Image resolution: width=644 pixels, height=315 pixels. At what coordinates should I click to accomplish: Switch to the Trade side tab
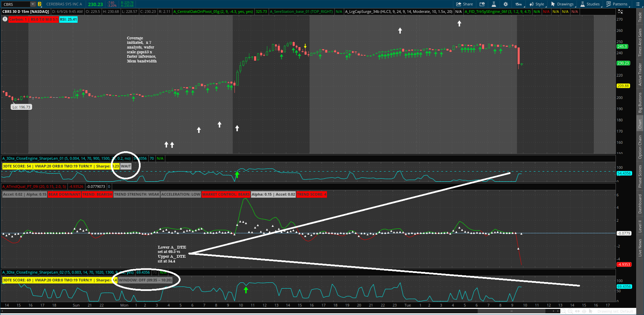(x=640, y=17)
